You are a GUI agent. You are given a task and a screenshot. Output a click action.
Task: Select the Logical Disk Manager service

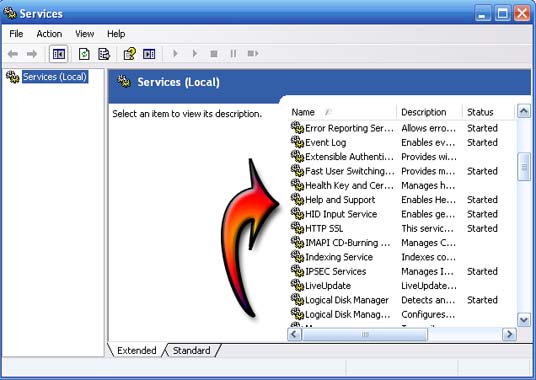(402, 300)
